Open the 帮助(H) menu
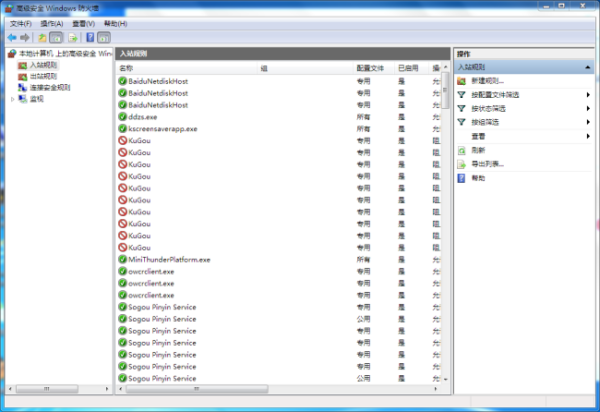600x412 pixels. [115, 24]
